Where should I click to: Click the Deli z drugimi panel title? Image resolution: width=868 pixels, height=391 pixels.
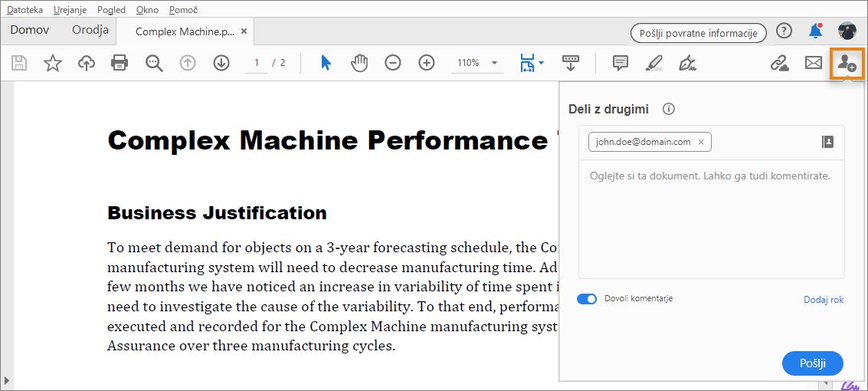pyautogui.click(x=608, y=109)
